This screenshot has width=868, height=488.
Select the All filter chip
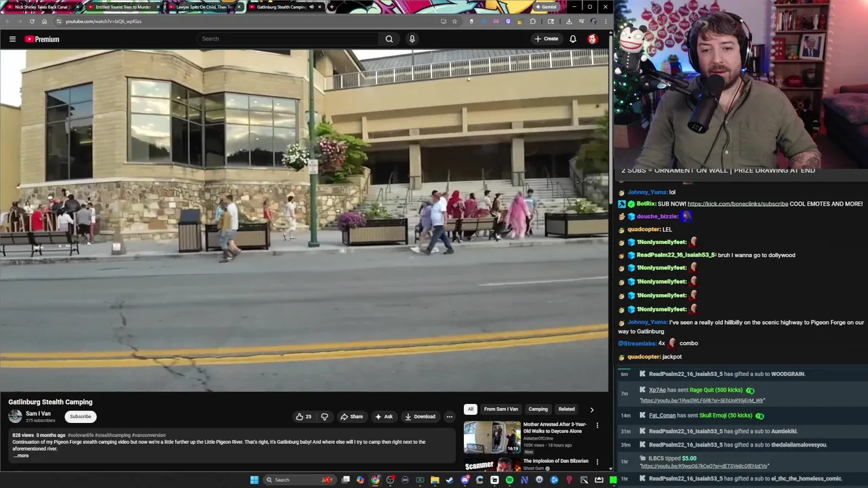click(470, 409)
